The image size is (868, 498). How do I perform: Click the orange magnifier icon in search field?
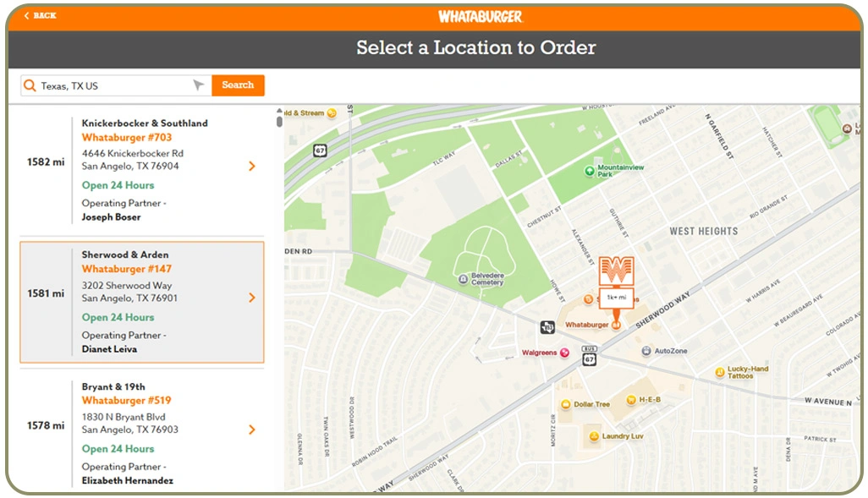click(31, 85)
